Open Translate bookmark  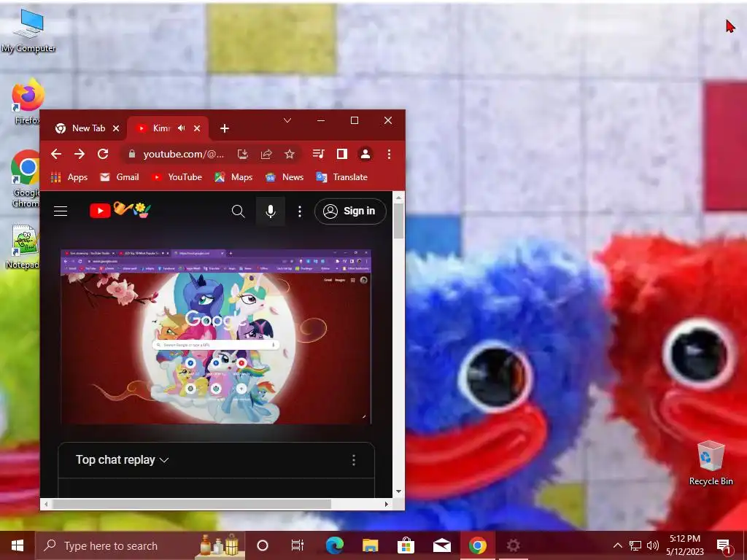(342, 177)
